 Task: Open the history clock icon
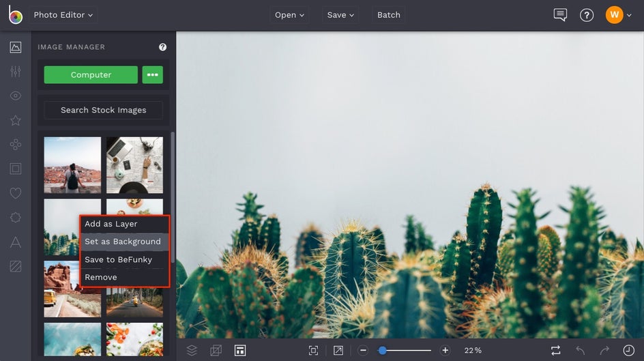628,350
